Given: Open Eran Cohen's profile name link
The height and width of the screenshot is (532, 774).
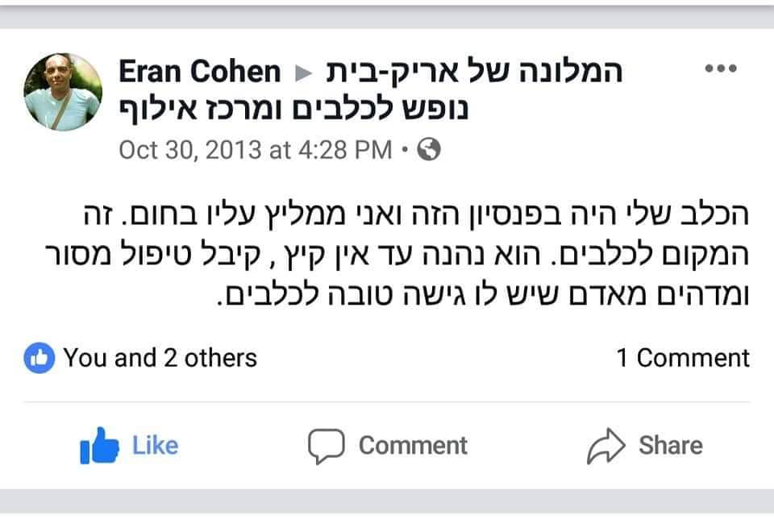Looking at the screenshot, I should [x=199, y=73].
